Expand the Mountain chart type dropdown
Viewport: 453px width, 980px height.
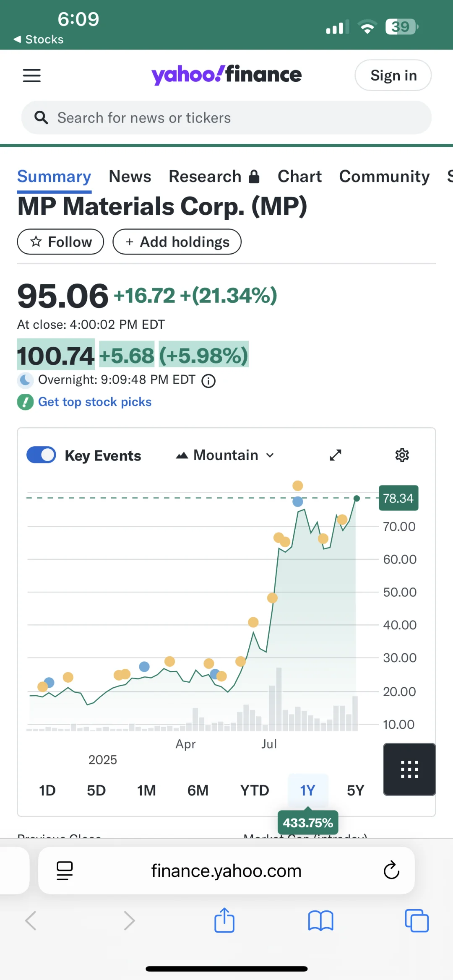click(225, 455)
